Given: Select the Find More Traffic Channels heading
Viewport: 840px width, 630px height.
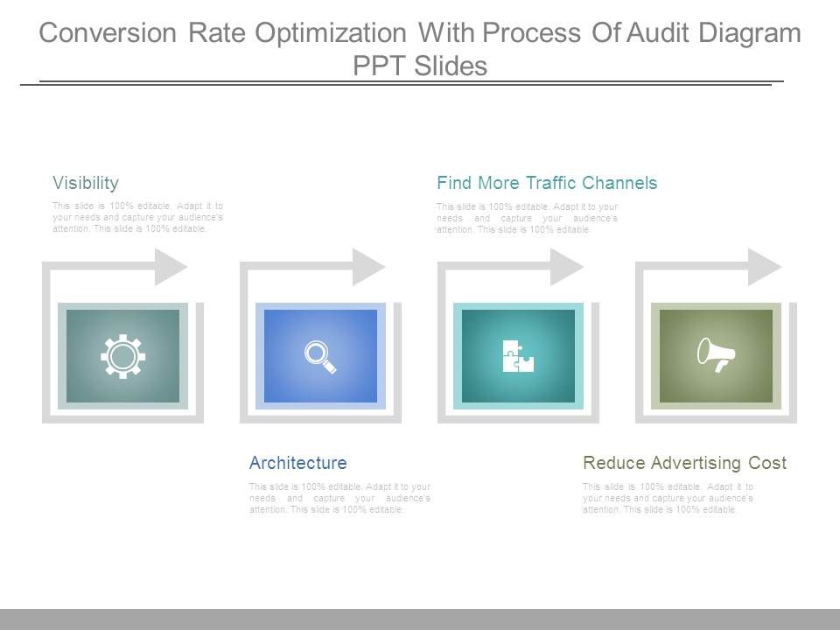Looking at the screenshot, I should (x=547, y=183).
